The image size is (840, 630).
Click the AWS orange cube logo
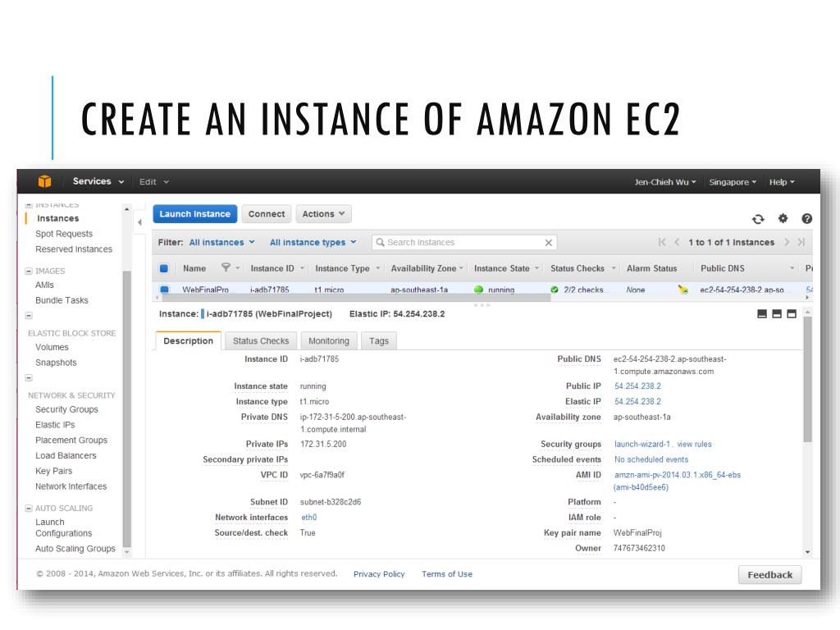click(x=45, y=181)
